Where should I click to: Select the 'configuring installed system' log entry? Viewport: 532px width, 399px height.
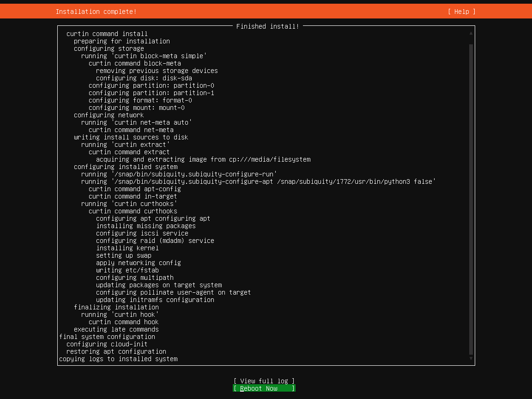[x=126, y=167]
